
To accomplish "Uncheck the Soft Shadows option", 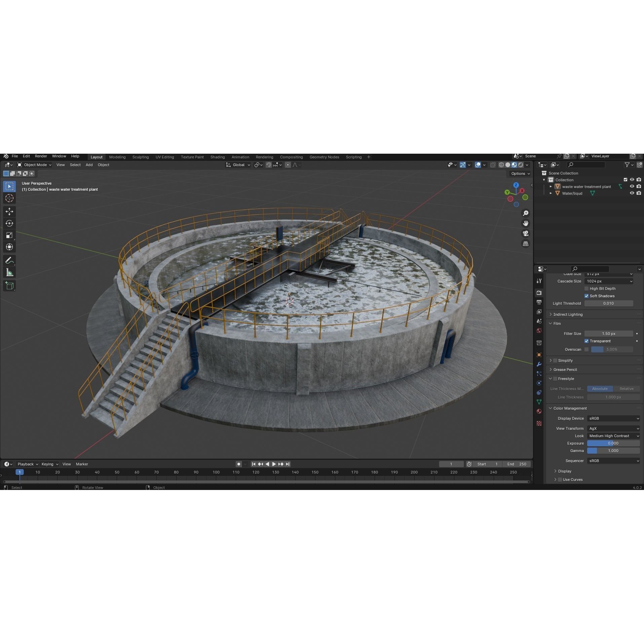I will [586, 296].
